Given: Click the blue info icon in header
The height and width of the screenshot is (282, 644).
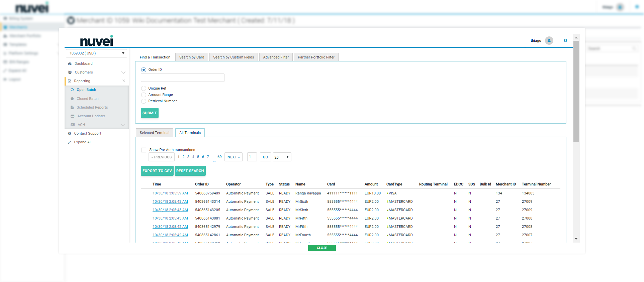Looking at the screenshot, I should 565,40.
